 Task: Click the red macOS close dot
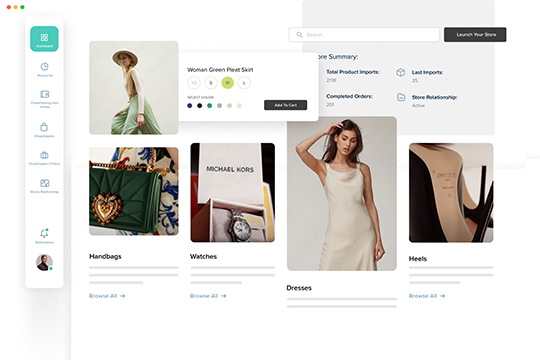pyautogui.click(x=9, y=7)
